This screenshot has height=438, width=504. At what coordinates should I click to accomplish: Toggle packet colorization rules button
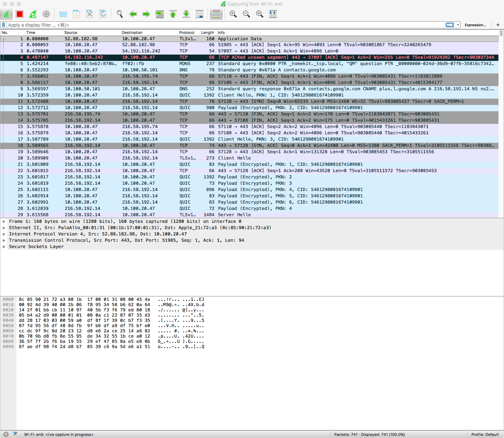pyautogui.click(x=216, y=14)
